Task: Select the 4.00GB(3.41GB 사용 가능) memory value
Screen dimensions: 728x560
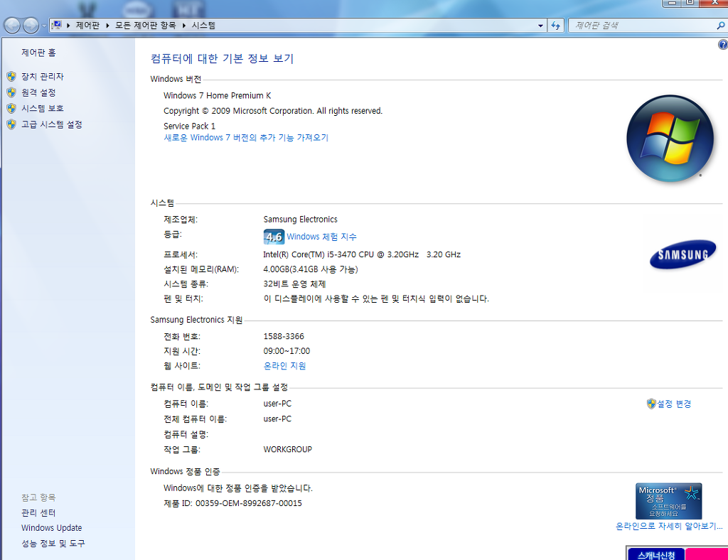Action: [x=311, y=269]
